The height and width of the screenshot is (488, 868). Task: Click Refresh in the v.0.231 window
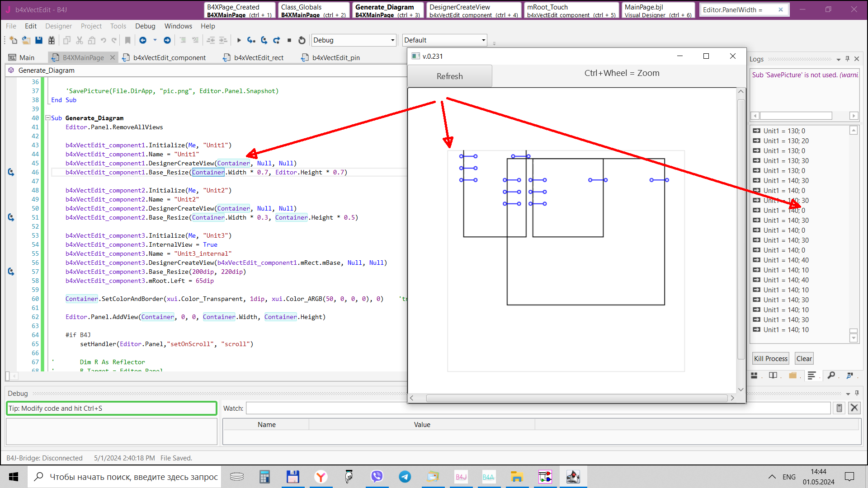450,76
